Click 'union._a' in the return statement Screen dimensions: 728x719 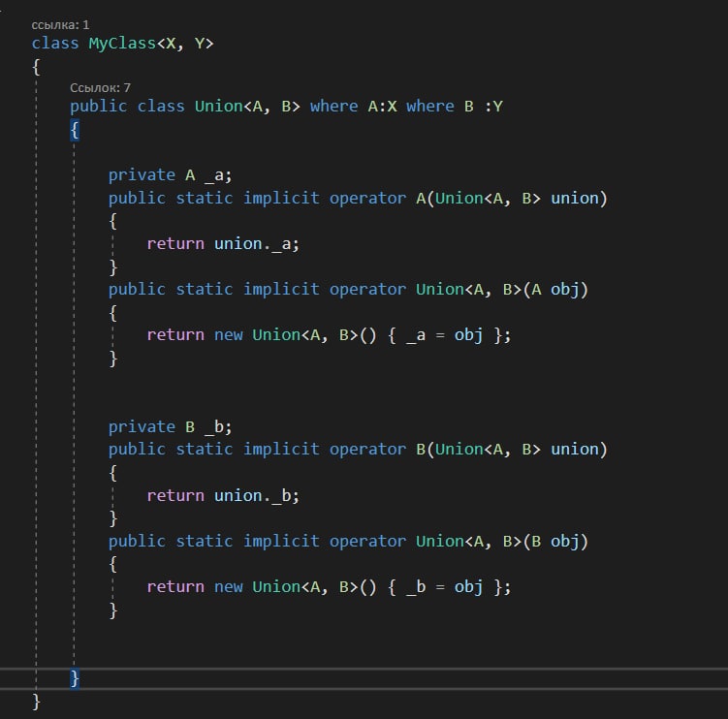coord(253,243)
